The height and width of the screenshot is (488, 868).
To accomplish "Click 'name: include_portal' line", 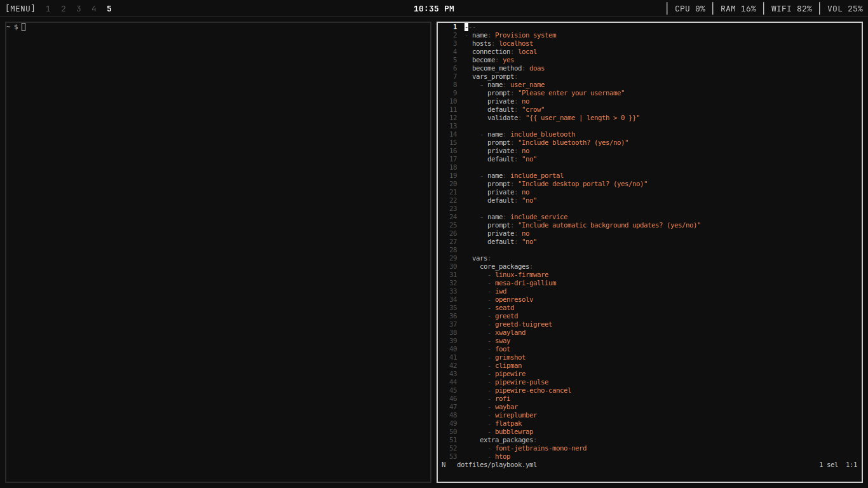I will (526, 176).
